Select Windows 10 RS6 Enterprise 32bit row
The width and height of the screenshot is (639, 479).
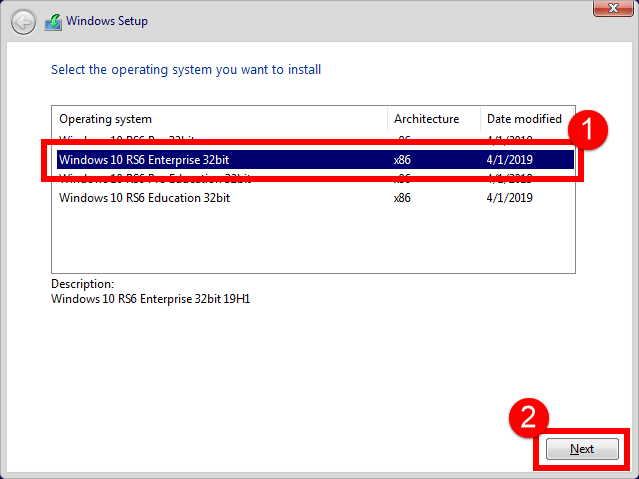click(315, 159)
